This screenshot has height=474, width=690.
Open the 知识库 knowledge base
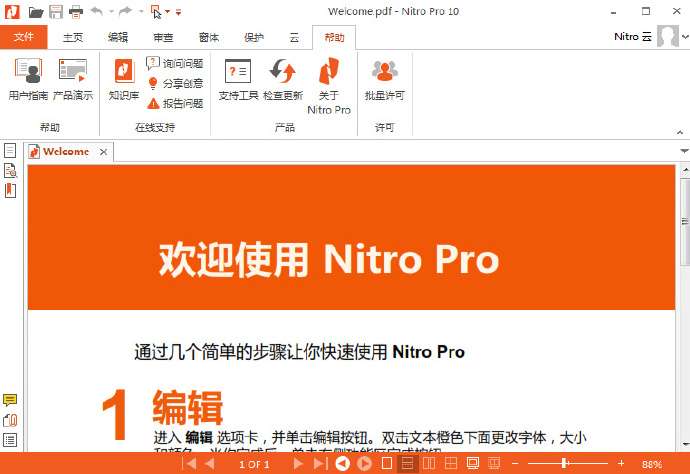point(123,79)
